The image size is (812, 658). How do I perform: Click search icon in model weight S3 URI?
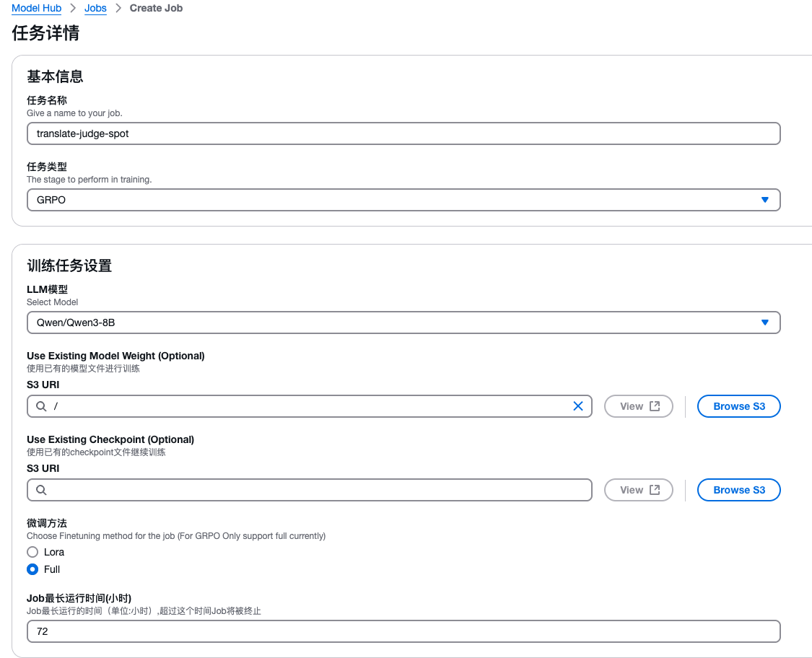click(41, 406)
